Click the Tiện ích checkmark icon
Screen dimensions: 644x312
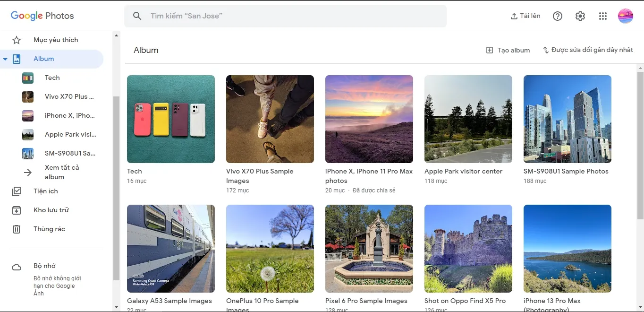click(17, 191)
